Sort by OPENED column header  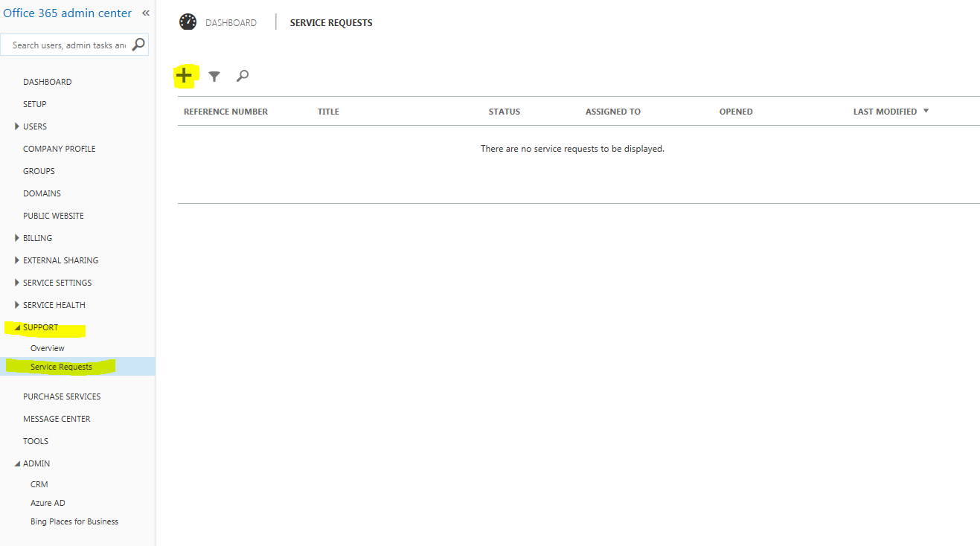pyautogui.click(x=736, y=112)
